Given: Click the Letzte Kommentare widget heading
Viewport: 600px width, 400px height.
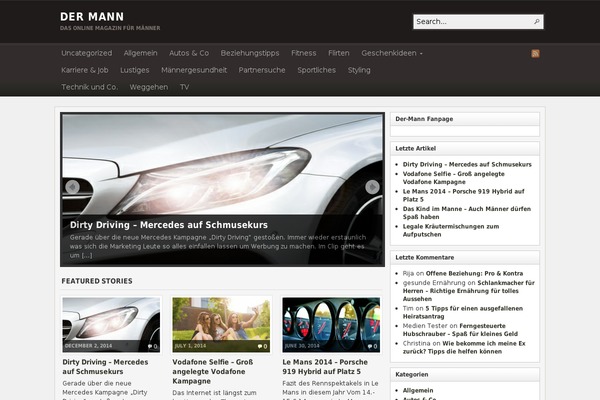Looking at the screenshot, I should tap(425, 258).
